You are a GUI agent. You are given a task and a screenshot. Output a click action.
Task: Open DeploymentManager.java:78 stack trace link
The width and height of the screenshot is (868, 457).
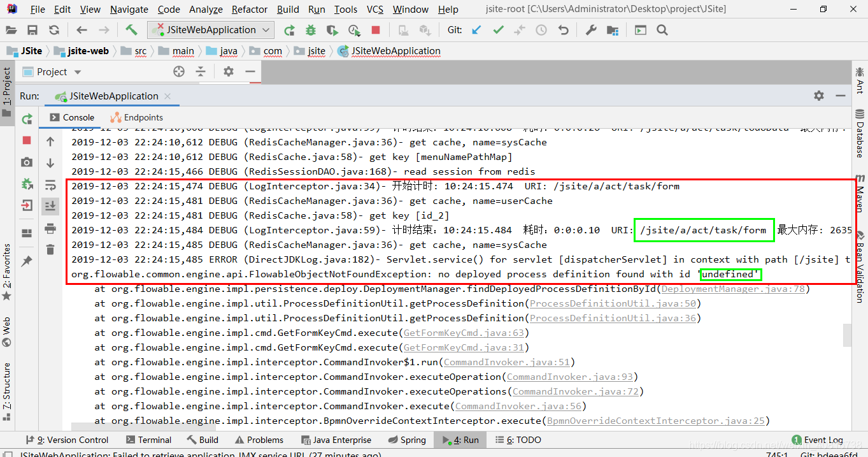point(734,289)
